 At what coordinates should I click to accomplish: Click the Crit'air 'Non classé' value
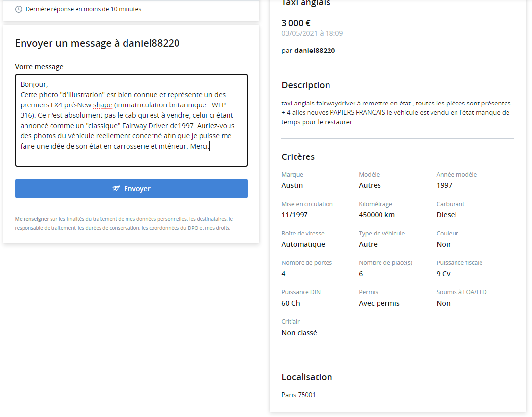click(x=299, y=333)
